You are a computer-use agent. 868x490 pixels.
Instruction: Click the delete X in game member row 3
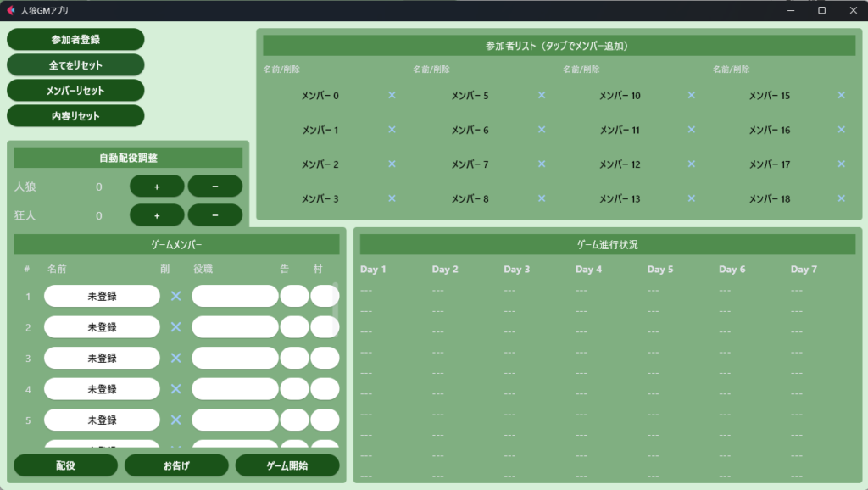176,358
